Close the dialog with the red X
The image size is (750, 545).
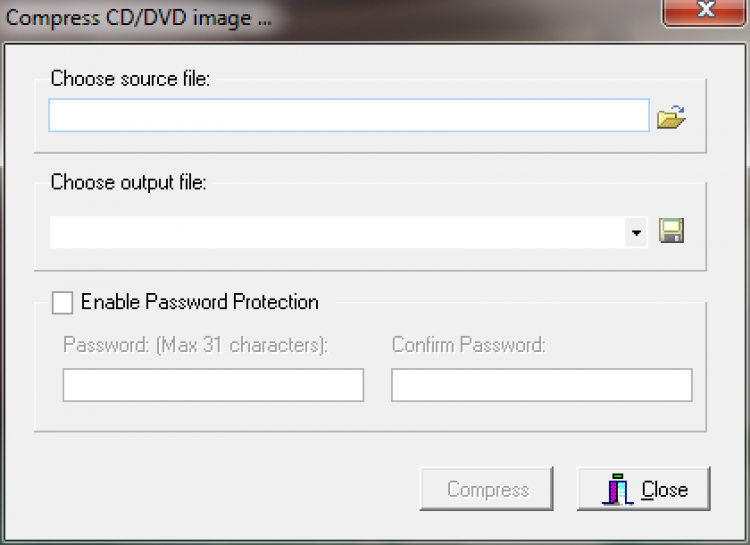point(705,10)
